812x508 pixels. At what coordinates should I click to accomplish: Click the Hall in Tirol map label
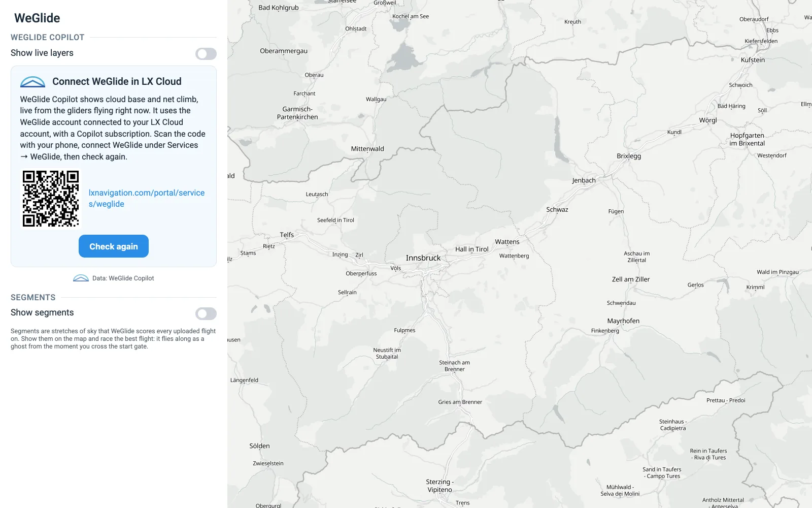point(472,249)
